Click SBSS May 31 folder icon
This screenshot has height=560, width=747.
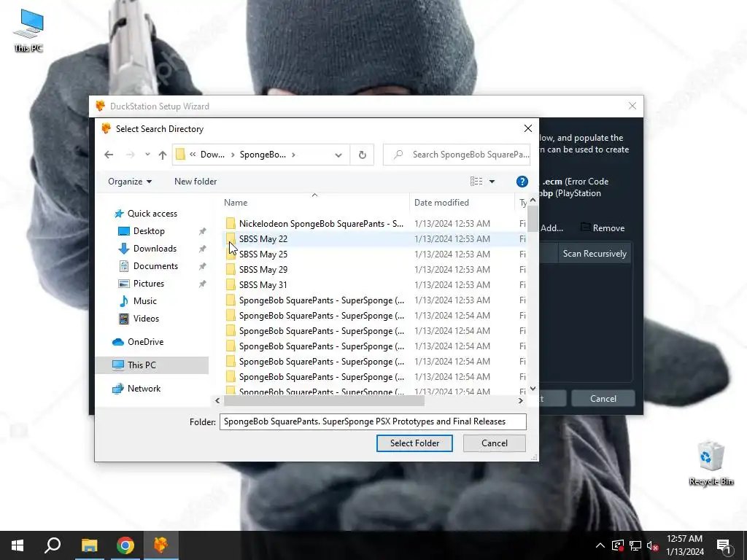click(x=231, y=285)
